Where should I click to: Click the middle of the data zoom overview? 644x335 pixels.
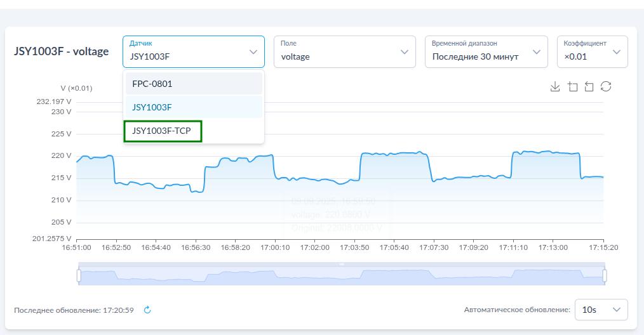point(342,276)
